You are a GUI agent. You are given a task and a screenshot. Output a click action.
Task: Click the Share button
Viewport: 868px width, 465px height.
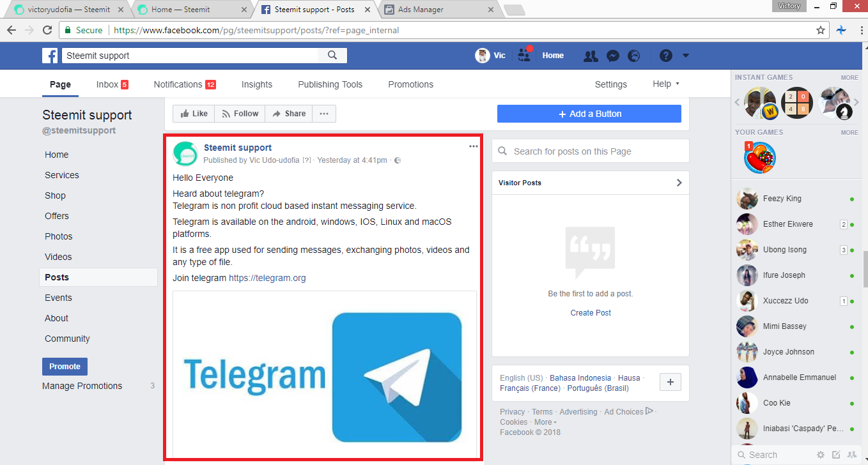point(289,114)
